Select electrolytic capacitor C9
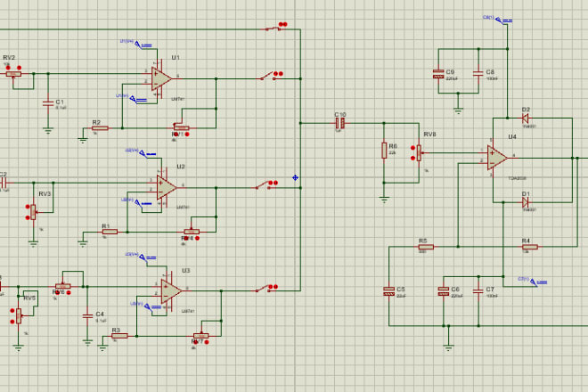588x392 pixels. click(438, 74)
